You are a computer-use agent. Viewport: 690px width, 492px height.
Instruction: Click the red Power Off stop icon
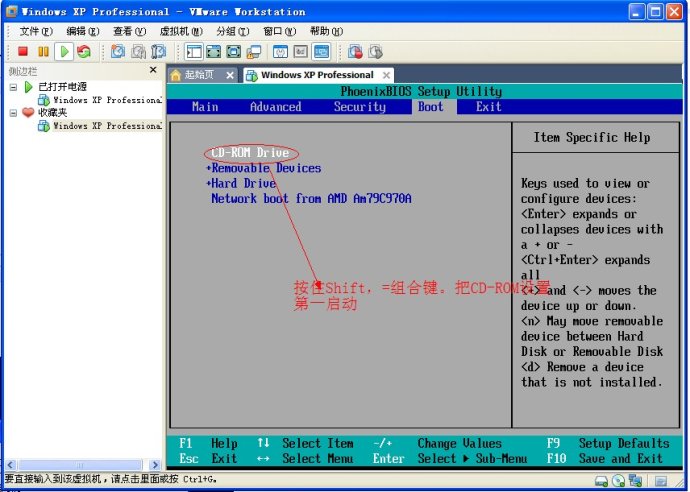[23, 51]
